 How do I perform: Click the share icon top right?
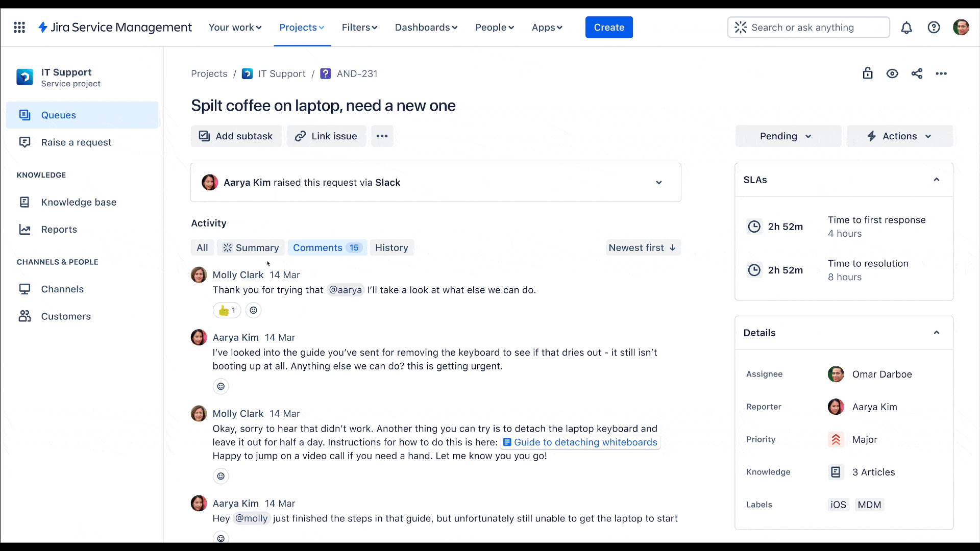coord(917,73)
